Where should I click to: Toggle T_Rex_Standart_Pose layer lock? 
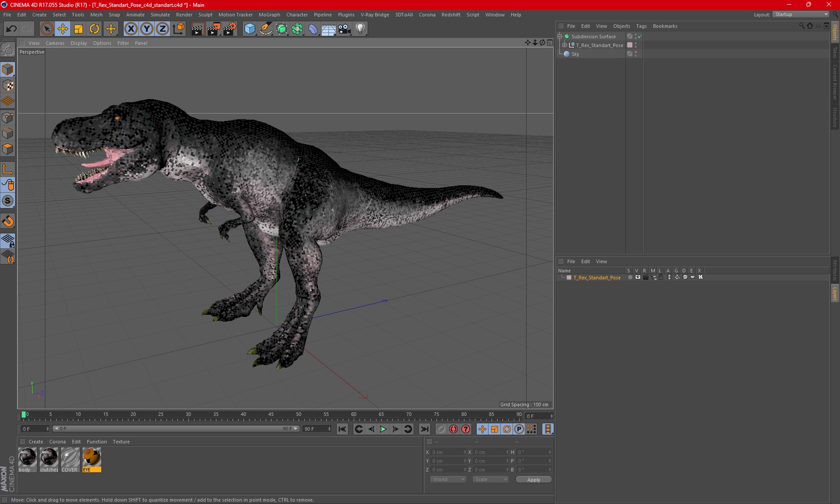(661, 277)
